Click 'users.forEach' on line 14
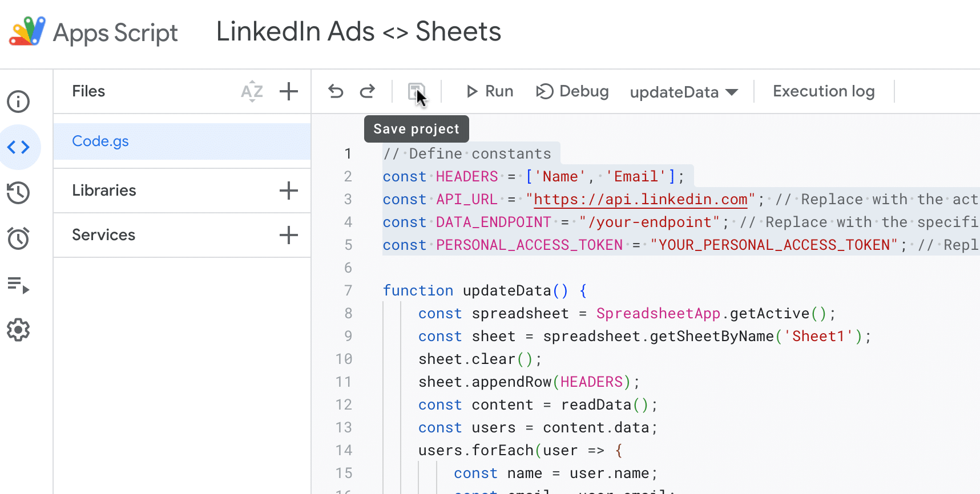The image size is (980, 494). click(475, 450)
